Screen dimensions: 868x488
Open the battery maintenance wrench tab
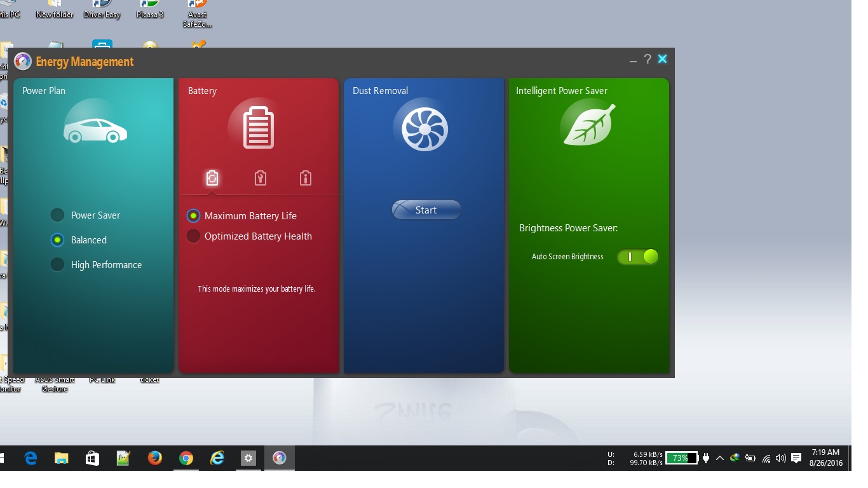[260, 179]
